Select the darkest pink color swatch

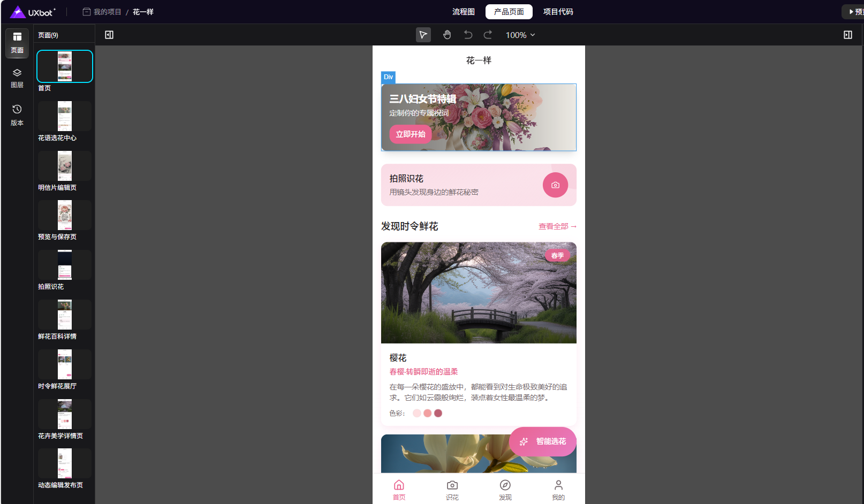[x=438, y=413]
